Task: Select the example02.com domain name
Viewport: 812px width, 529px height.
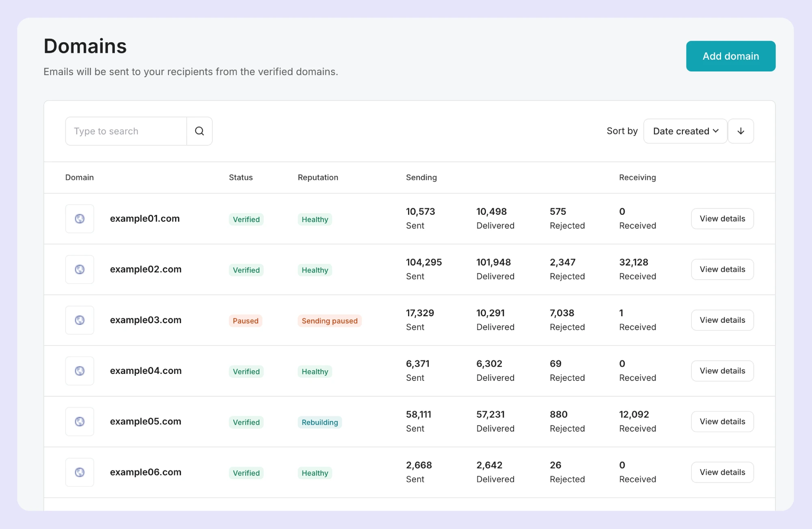Action: point(146,269)
